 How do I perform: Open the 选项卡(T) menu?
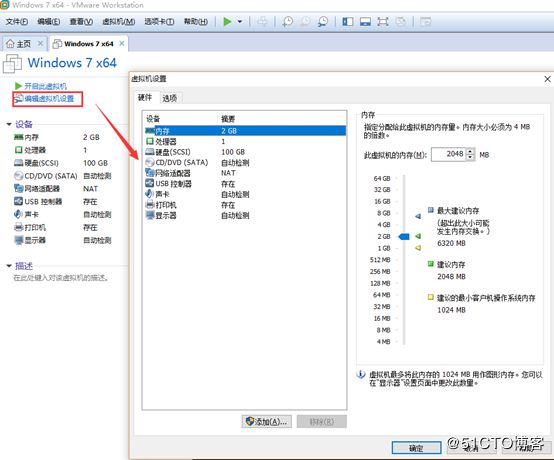click(x=159, y=22)
